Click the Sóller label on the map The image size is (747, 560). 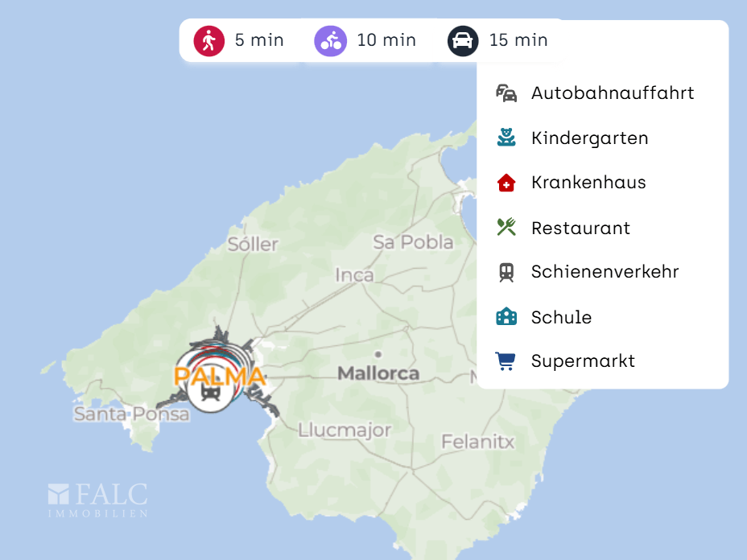(253, 244)
